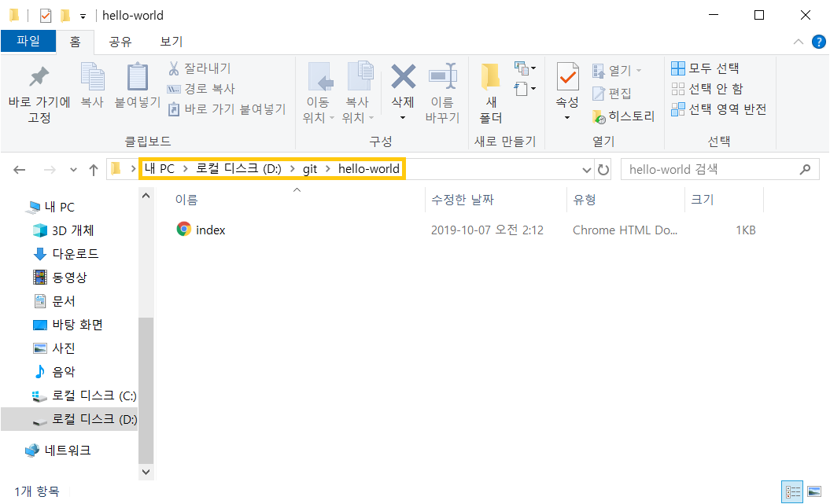
Task: Click Invert selection (선택 영역 반전)
Action: pos(719,109)
